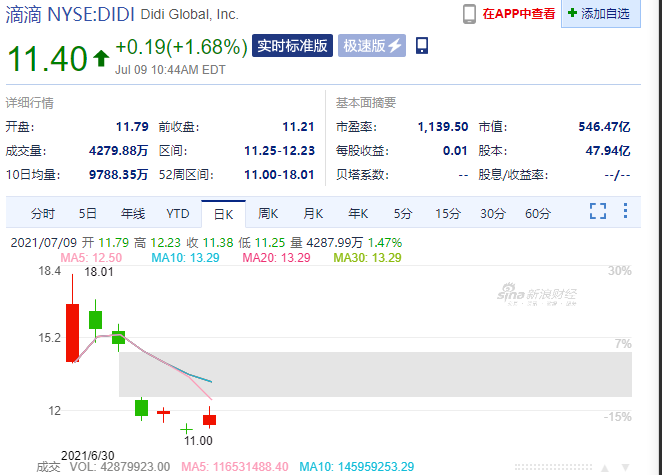Switch to the 5分 interval tab
The height and width of the screenshot is (475, 662).
403,214
